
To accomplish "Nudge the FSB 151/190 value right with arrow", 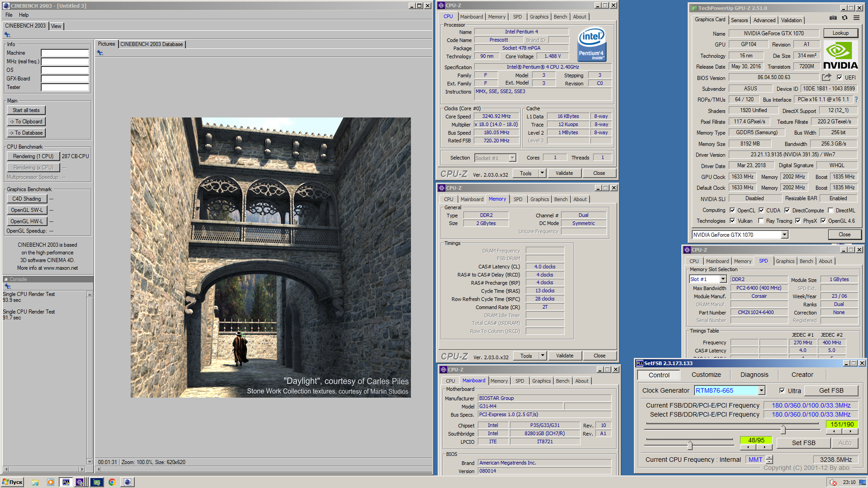I will 850,432.
